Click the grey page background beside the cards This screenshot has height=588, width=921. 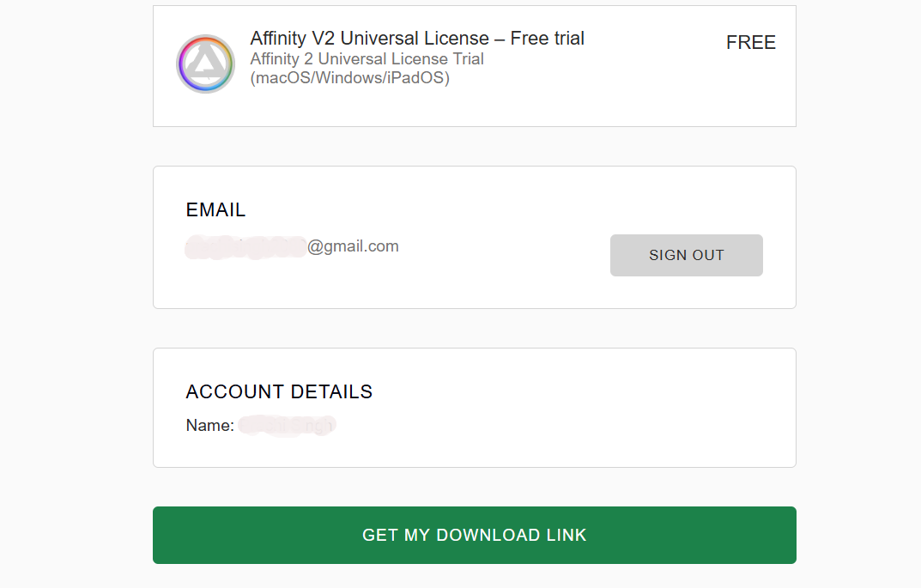tap(76, 294)
